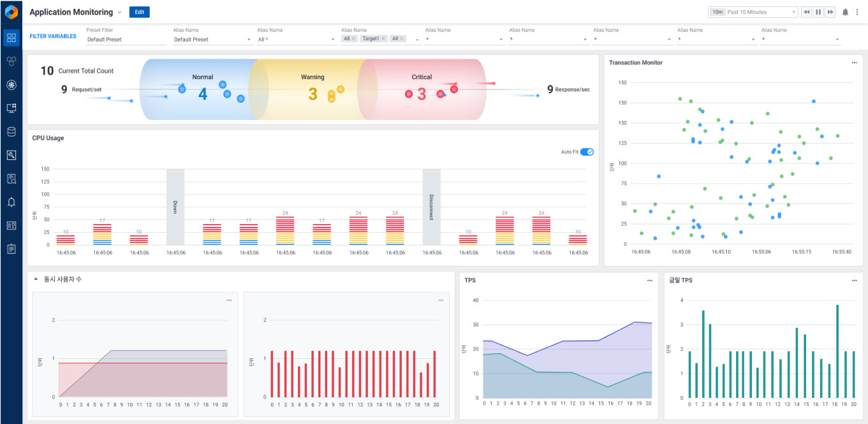Viewport: 868px width, 424px height.
Task: Open the Transaction Monitor panel options menu
Action: [x=854, y=62]
